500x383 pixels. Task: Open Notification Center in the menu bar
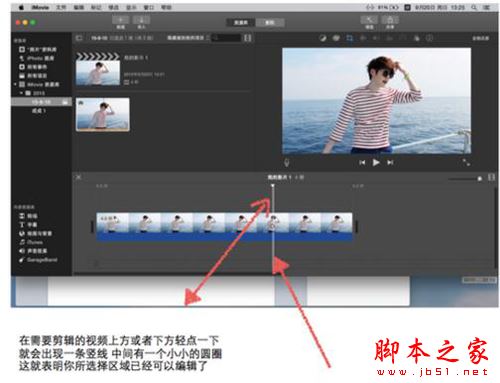(x=487, y=7)
